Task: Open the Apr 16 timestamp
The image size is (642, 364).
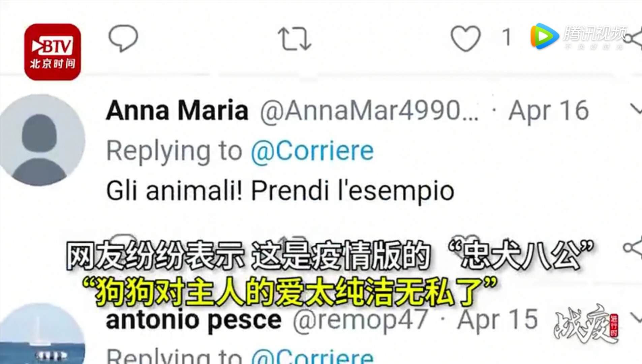Action: (x=548, y=111)
